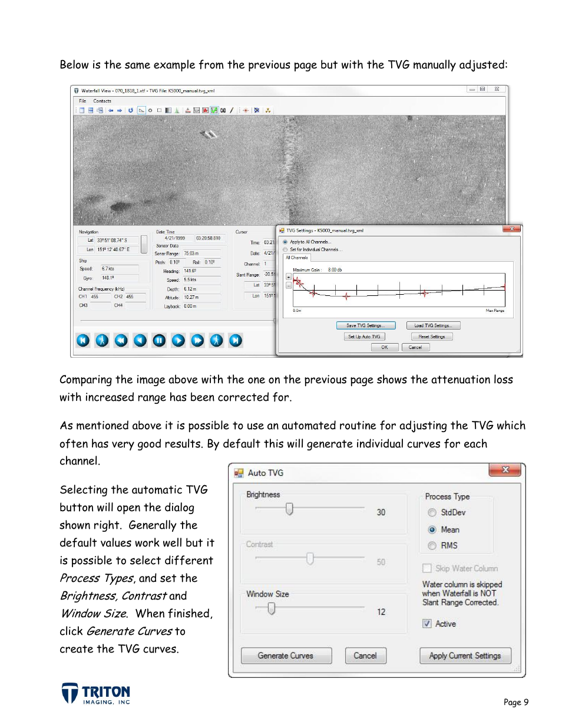Click Set Up Auto TVG button

pyautogui.click(x=364, y=337)
